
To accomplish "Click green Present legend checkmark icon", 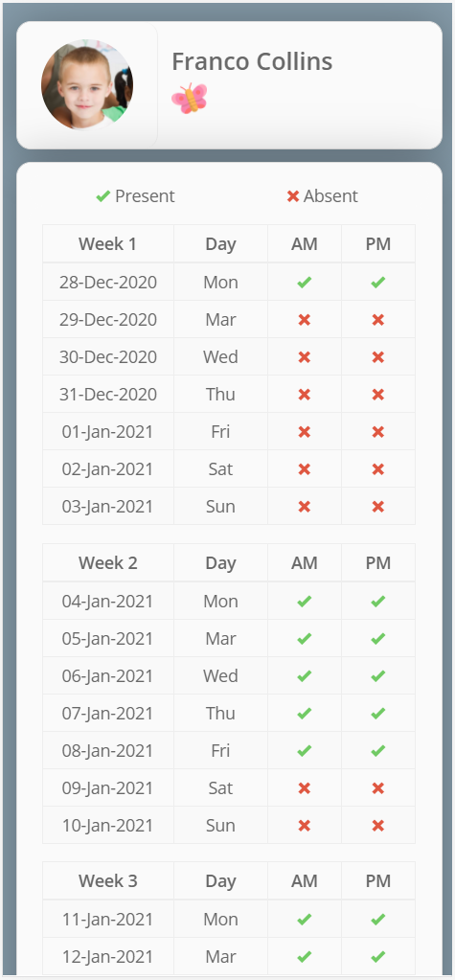I will click(103, 196).
